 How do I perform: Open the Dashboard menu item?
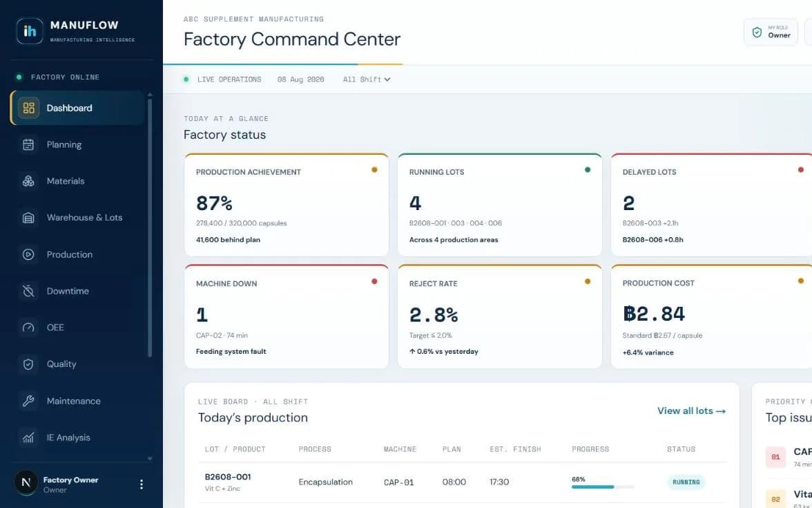tap(77, 108)
